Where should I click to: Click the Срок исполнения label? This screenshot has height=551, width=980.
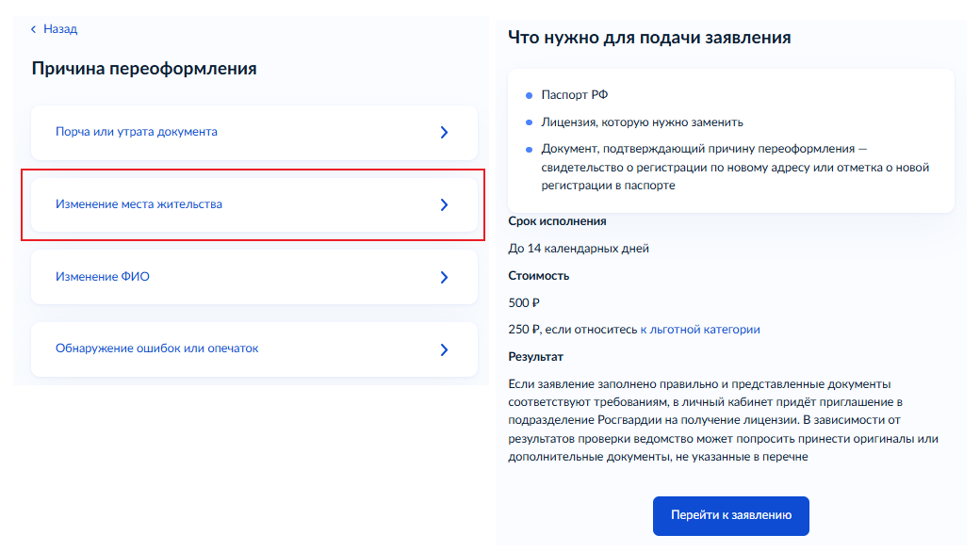557,221
